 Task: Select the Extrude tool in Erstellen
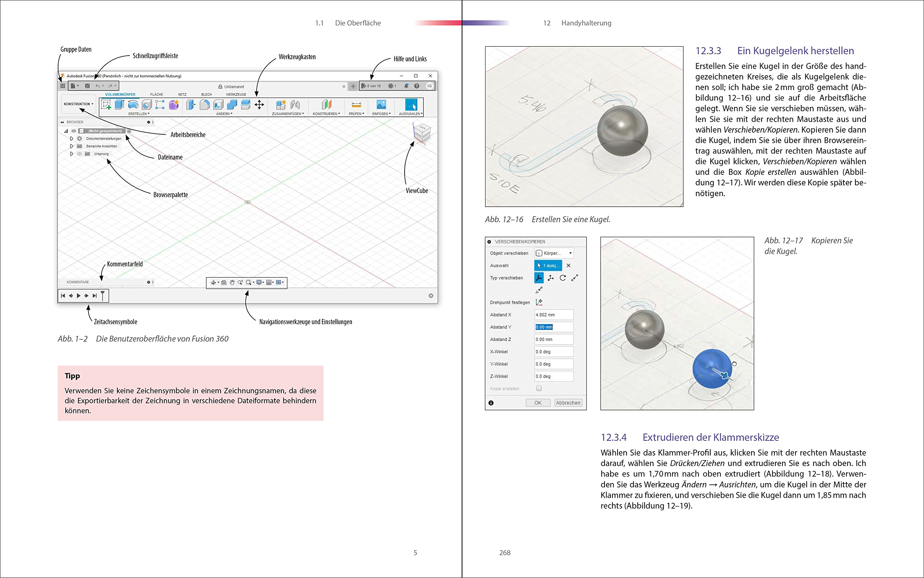[x=119, y=104]
